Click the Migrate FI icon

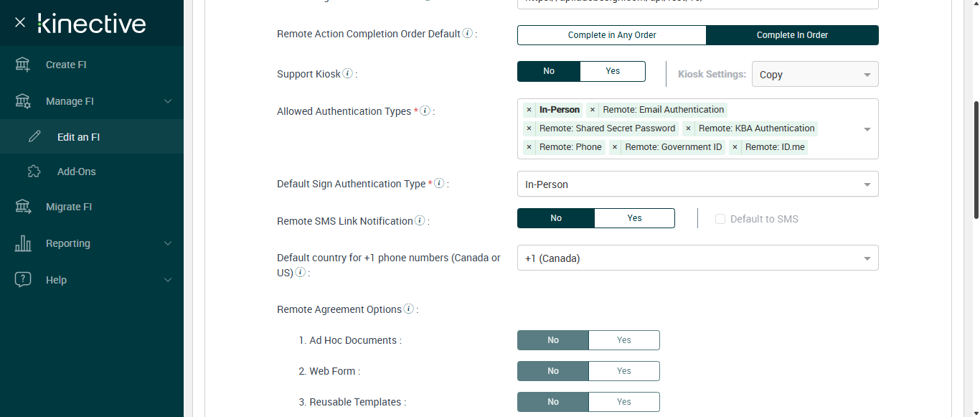click(x=23, y=207)
